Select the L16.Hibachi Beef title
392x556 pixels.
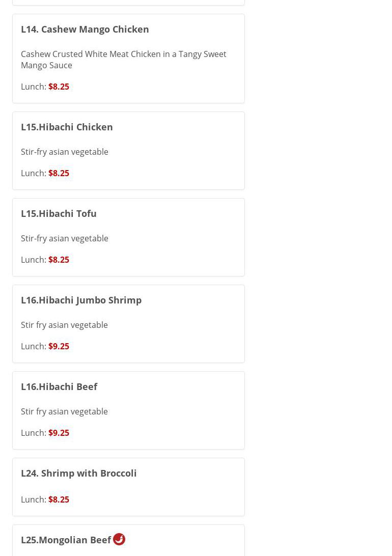point(59,386)
